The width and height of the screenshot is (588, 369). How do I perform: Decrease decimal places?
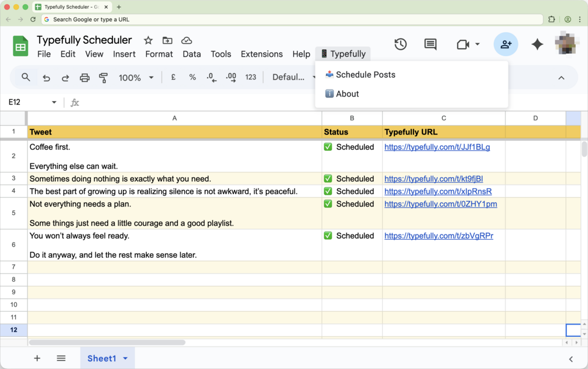[x=211, y=77]
